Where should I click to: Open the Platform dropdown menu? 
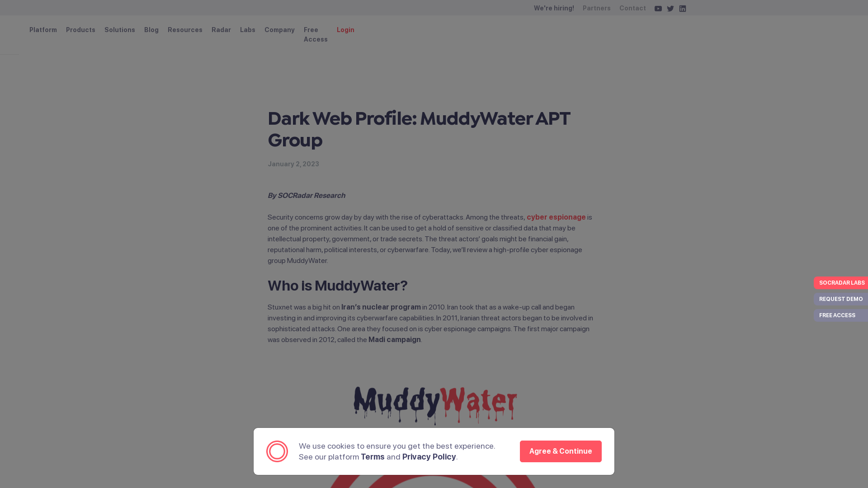43,29
